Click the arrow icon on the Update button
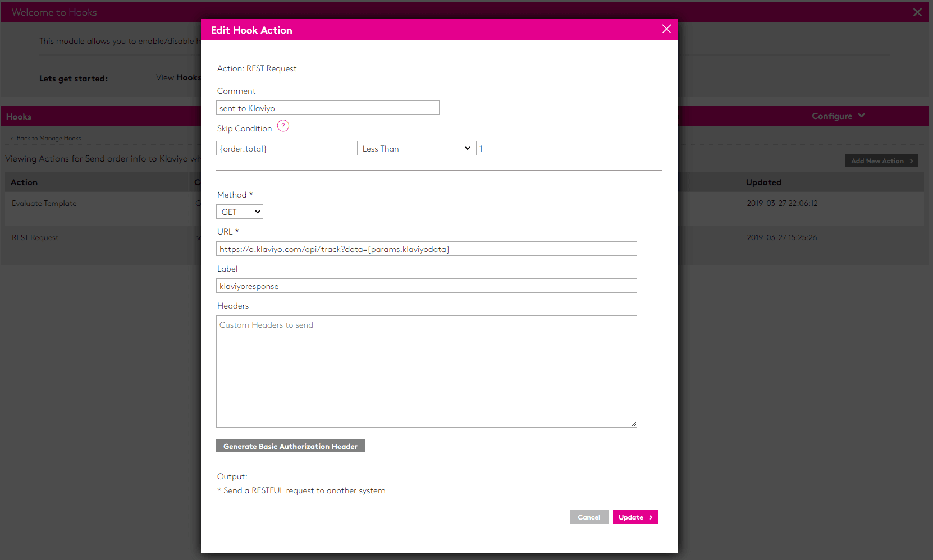Viewport: 933px width, 560px height. click(x=650, y=517)
